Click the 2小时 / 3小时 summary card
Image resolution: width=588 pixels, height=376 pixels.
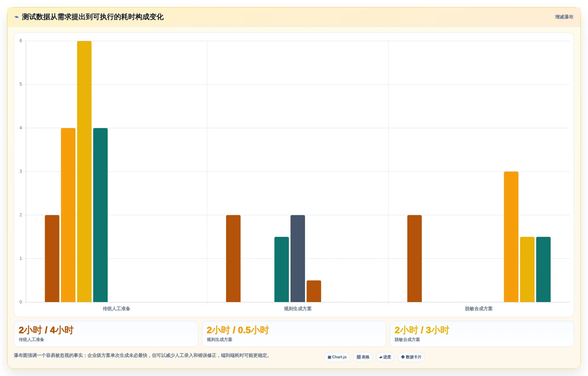482,334
